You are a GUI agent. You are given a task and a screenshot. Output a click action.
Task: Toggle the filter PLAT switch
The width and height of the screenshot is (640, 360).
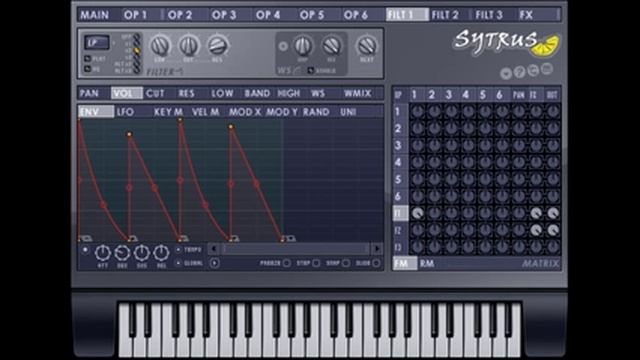tap(88, 59)
